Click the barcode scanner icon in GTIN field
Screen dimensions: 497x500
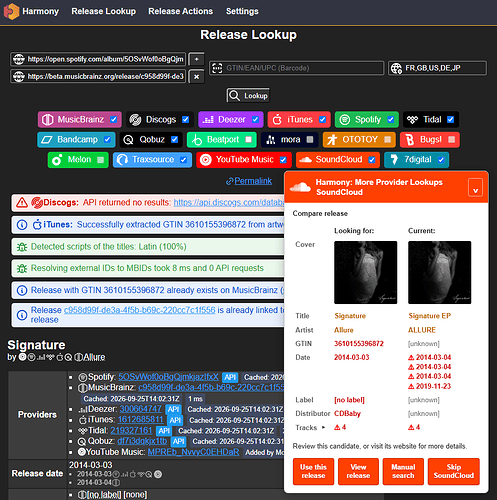coord(217,68)
